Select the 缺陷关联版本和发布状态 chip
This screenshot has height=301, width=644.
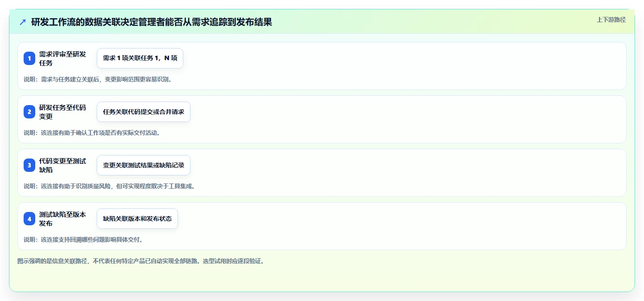coord(137,219)
